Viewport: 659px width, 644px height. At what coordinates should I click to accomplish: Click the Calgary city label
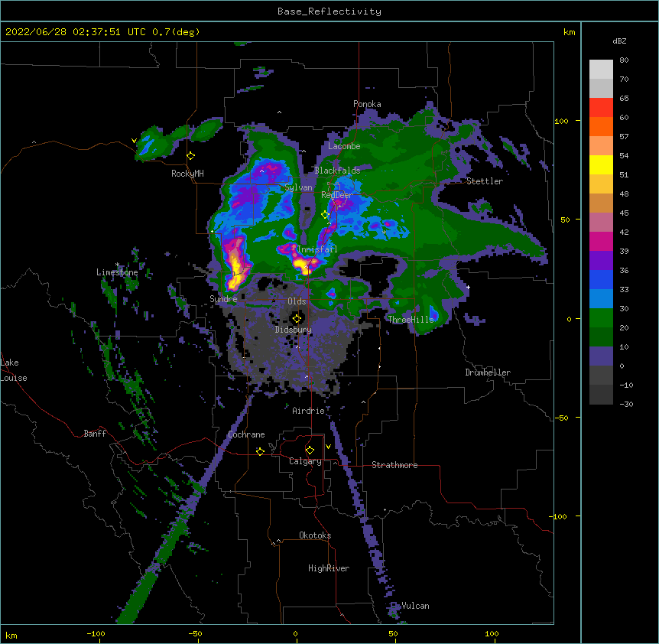[x=305, y=461]
